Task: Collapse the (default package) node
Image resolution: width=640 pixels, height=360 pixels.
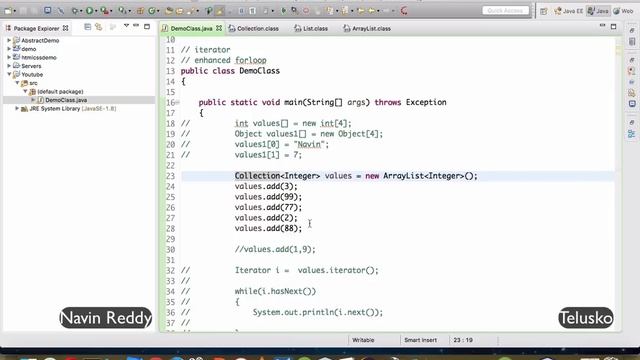Action: click(25, 91)
